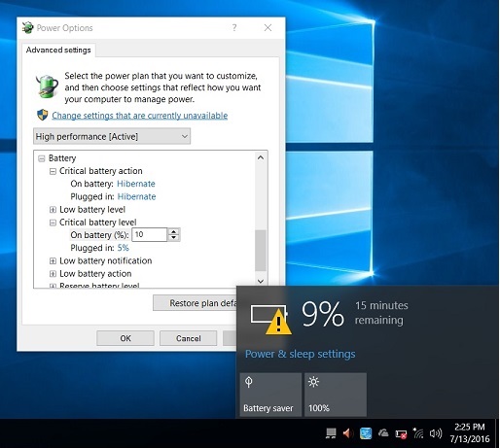The width and height of the screenshot is (500, 448).
Task: Select the Low battery action row
Action: 95,274
